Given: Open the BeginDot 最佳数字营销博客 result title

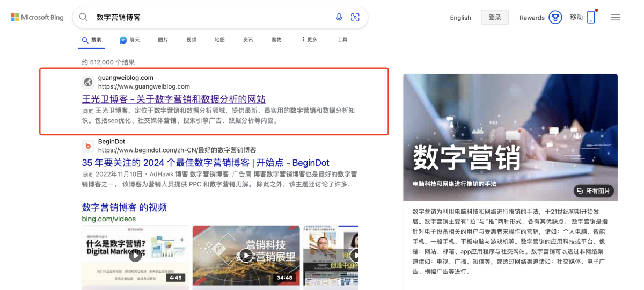Looking at the screenshot, I should (x=206, y=163).
